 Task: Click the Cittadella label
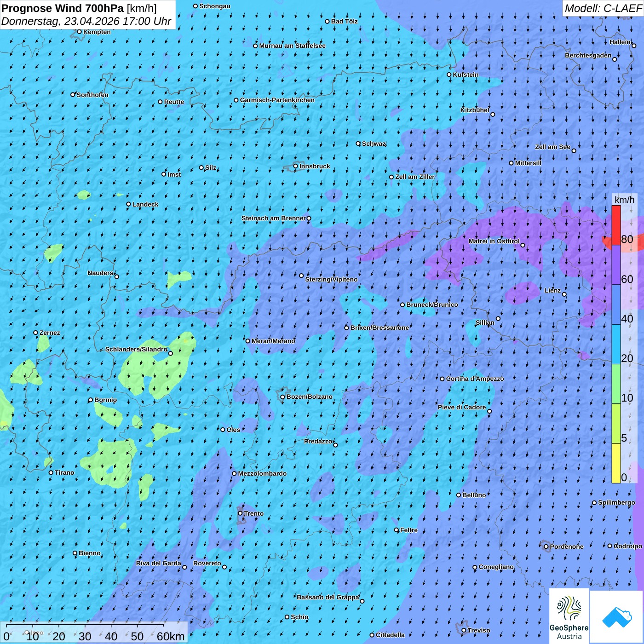[390, 635]
